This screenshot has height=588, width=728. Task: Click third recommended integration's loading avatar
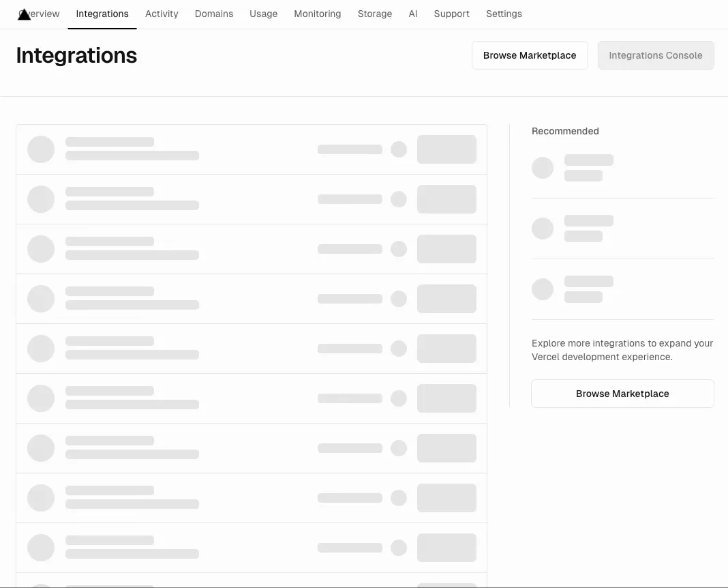click(x=543, y=289)
